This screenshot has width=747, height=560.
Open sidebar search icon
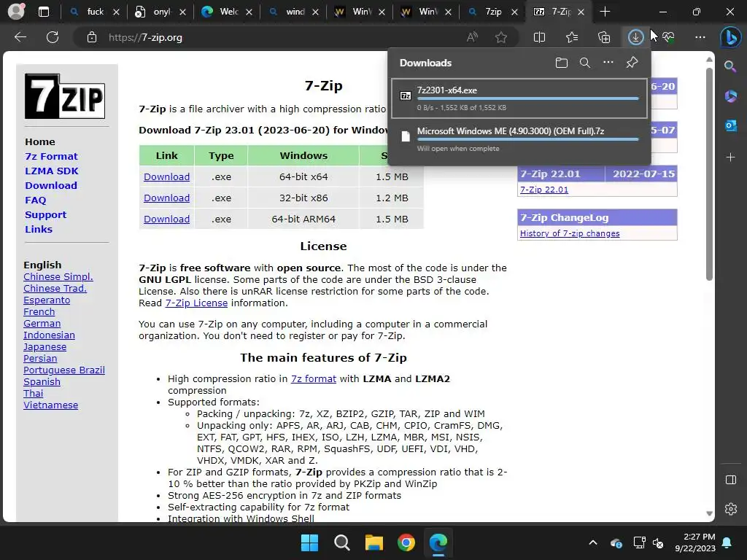(730, 66)
